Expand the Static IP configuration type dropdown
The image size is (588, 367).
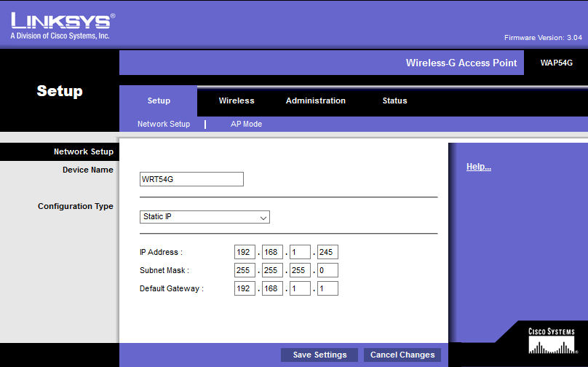point(204,217)
